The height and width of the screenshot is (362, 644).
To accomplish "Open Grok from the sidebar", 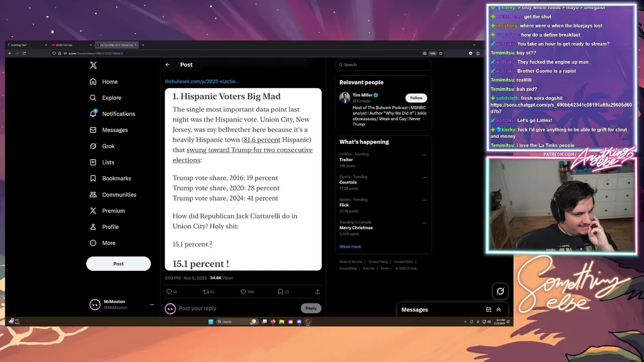I will pyautogui.click(x=102, y=146).
